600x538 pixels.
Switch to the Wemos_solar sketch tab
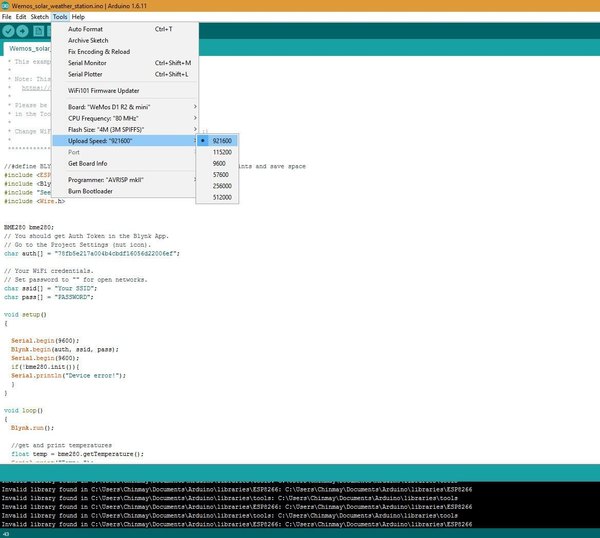[x=28, y=49]
